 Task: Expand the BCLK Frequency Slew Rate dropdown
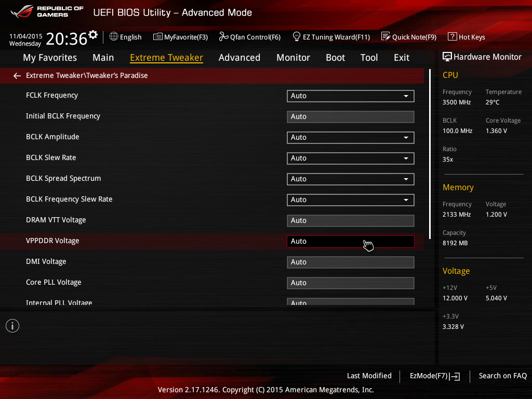[x=351, y=200]
